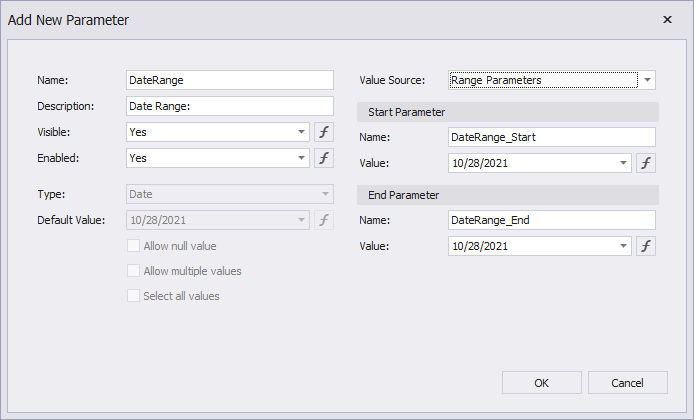This screenshot has width=694, height=420.
Task: Click expression button next to Visible field
Action: pyautogui.click(x=324, y=132)
